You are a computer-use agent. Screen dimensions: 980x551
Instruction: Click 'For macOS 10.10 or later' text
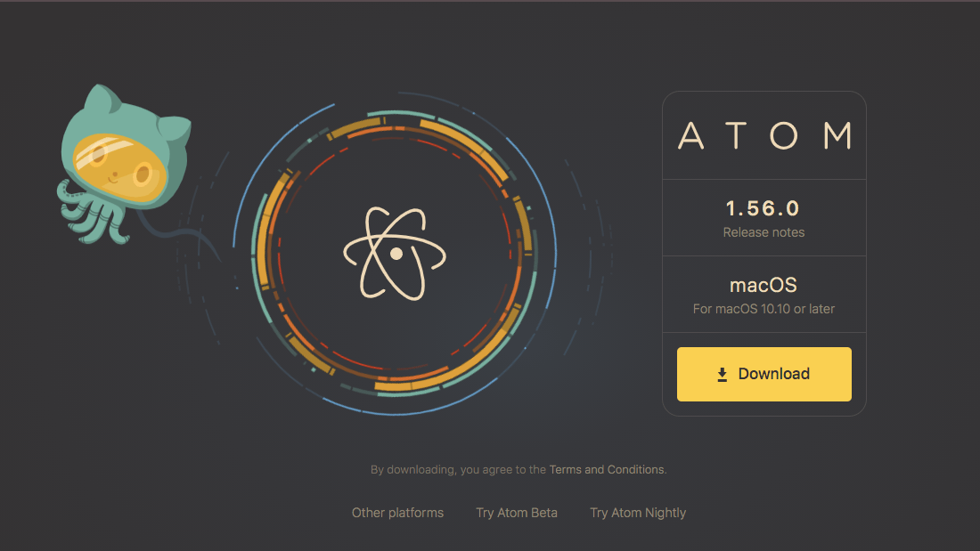[764, 309]
